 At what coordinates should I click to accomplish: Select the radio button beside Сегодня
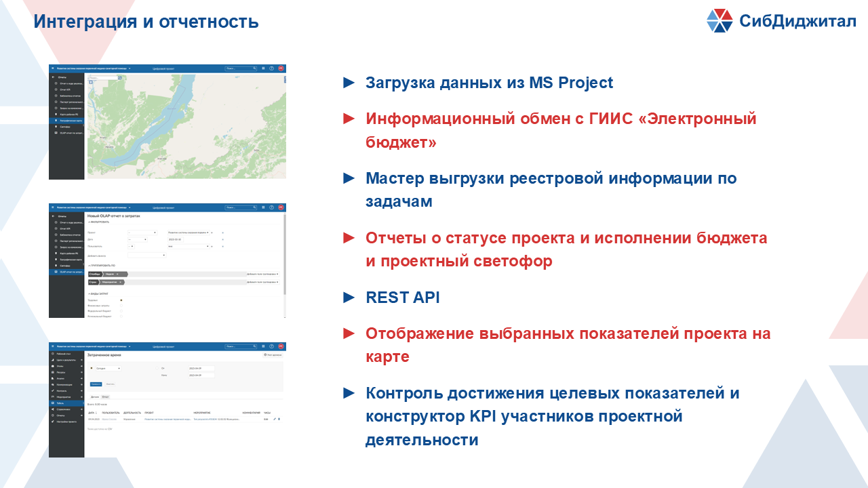tap(92, 368)
